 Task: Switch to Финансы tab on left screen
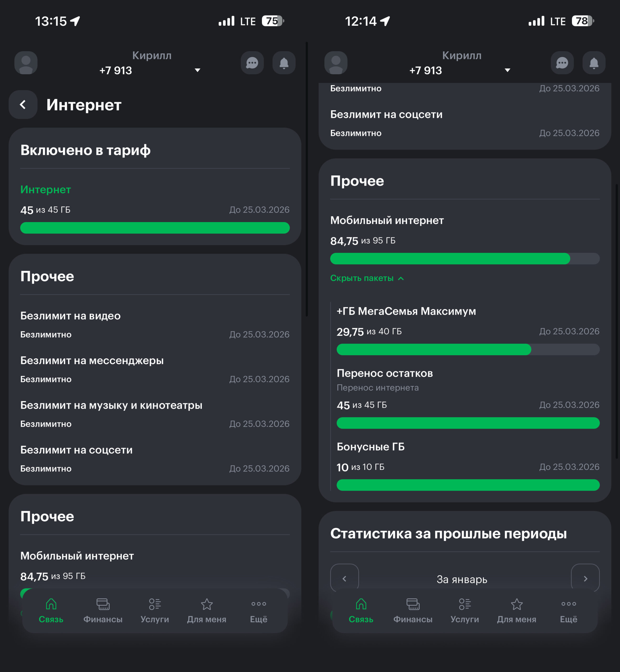click(103, 610)
